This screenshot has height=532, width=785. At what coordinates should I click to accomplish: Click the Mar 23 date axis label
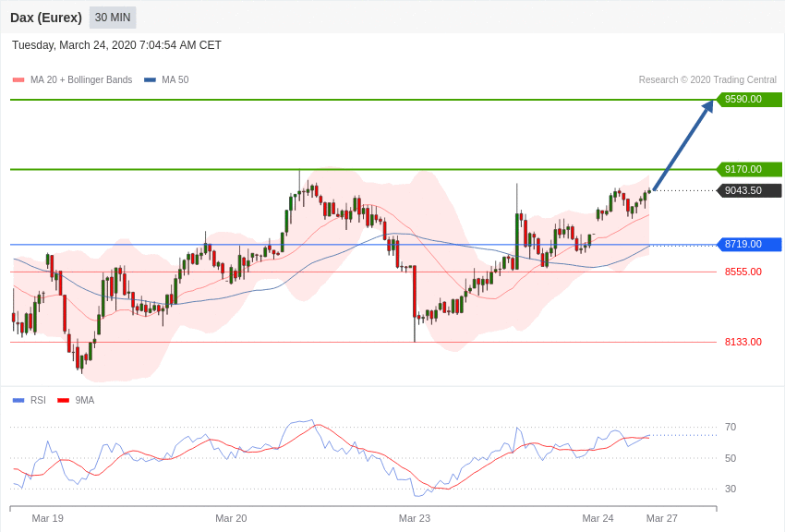point(415,518)
